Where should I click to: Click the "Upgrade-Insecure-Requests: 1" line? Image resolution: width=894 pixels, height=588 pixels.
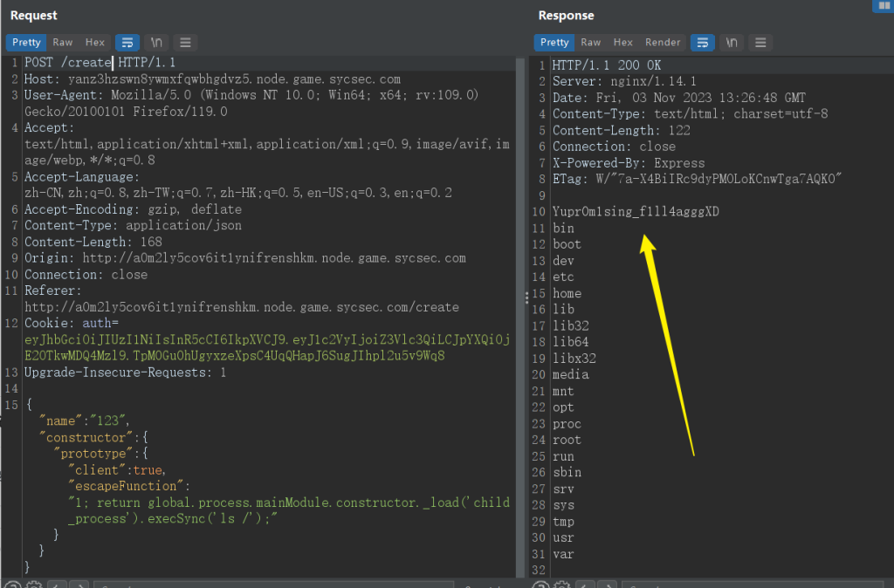coord(125,372)
